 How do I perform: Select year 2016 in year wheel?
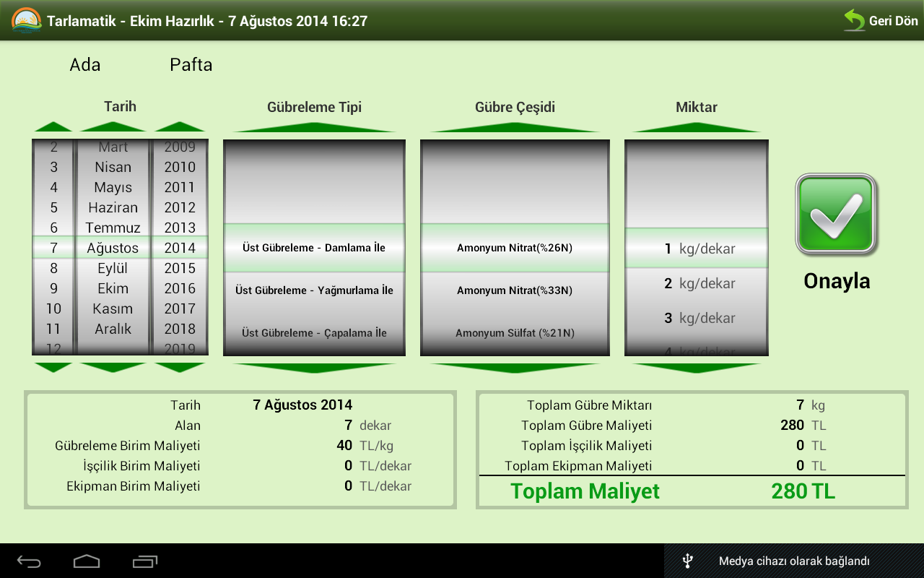[x=180, y=288]
